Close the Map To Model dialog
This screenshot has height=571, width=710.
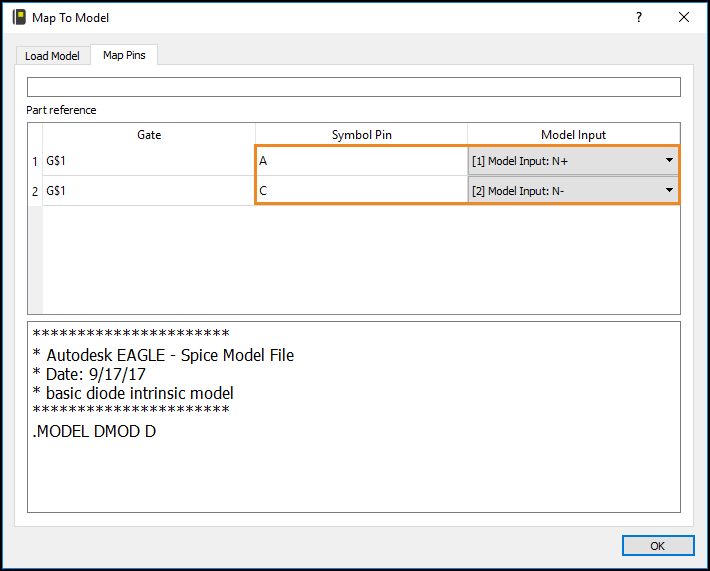[684, 17]
